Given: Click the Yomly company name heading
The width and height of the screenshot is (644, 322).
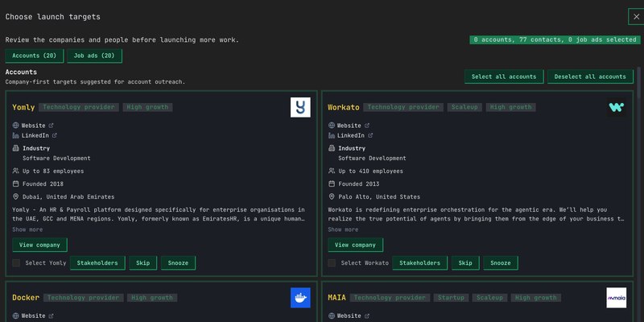Looking at the screenshot, I should click(x=23, y=107).
